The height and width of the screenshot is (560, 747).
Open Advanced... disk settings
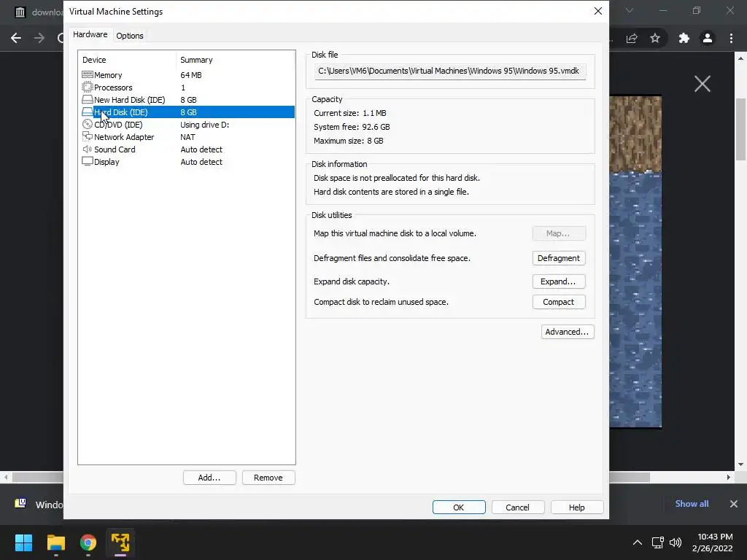[568, 332]
